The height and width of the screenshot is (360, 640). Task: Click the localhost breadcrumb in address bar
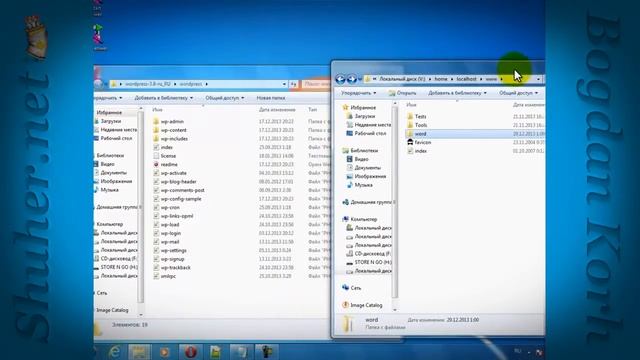point(467,79)
